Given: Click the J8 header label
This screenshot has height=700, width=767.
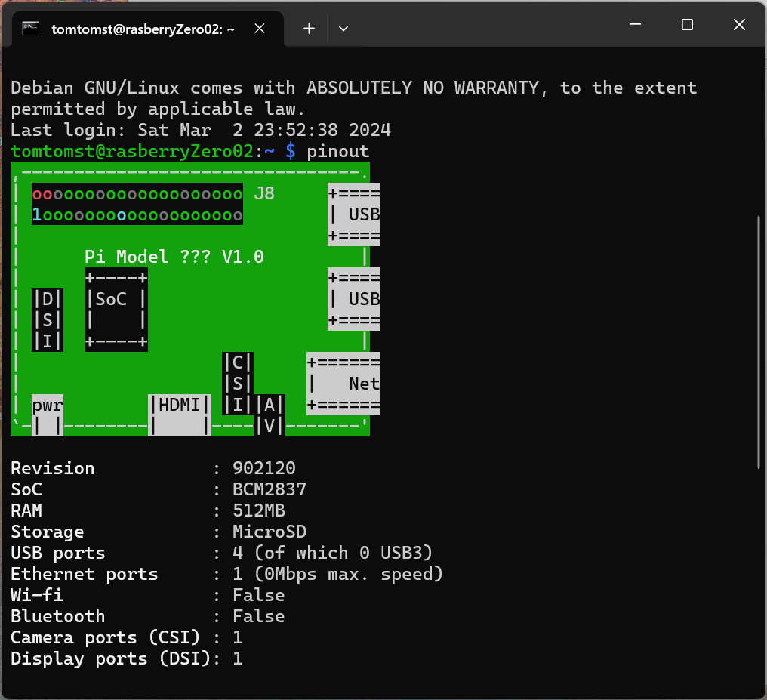Looking at the screenshot, I should pos(264,194).
